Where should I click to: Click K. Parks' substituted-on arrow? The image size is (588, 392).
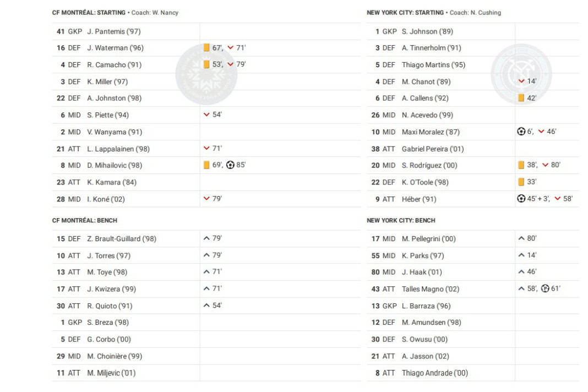[x=521, y=255]
